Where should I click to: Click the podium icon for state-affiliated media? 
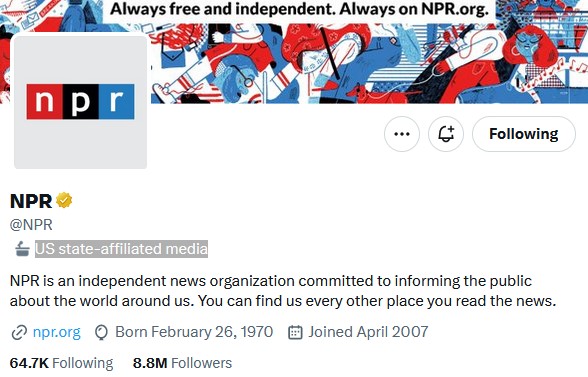click(x=22, y=249)
